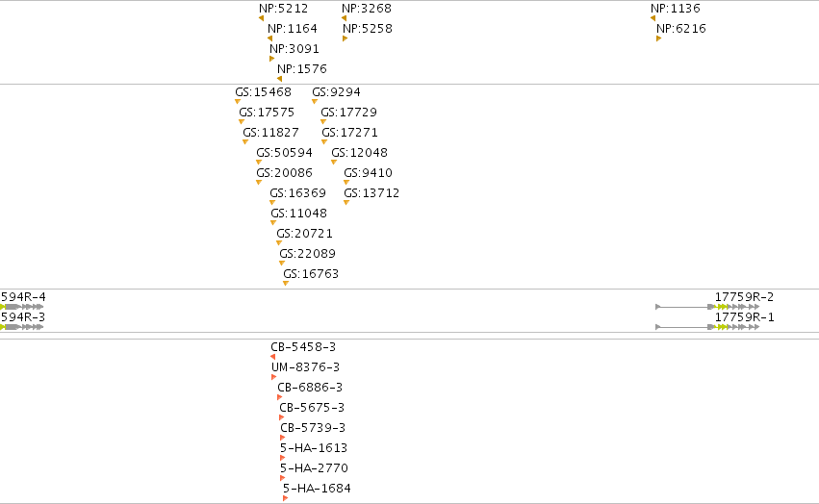Select the NP:1164 insertion marker label
This screenshot has height=504, width=819.
292,28
